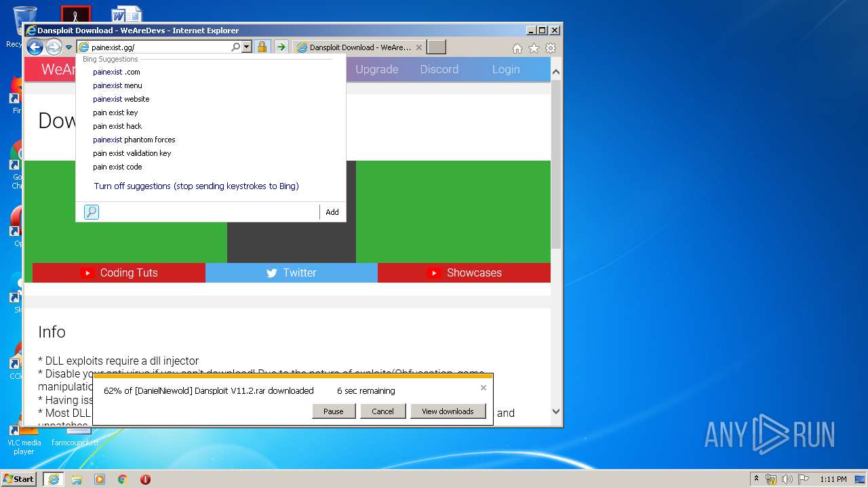Click the page scrollbar down arrow

pyautogui.click(x=556, y=411)
